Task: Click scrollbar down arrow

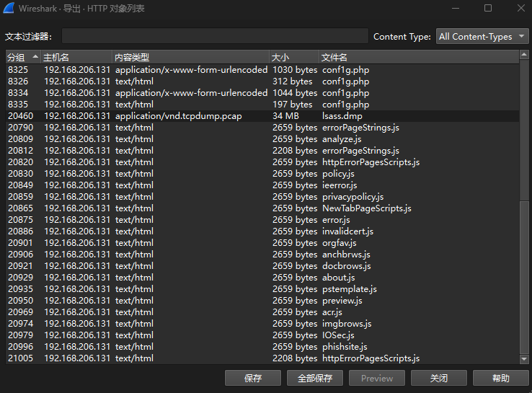Action: pos(524,359)
